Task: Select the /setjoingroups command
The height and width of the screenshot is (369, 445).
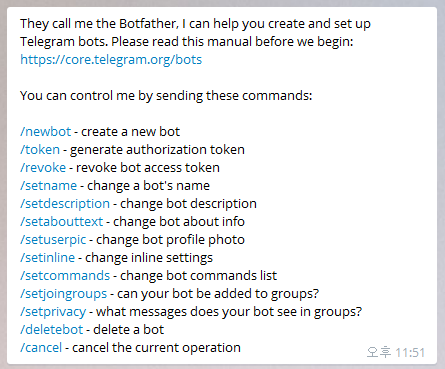Action: tap(64, 294)
